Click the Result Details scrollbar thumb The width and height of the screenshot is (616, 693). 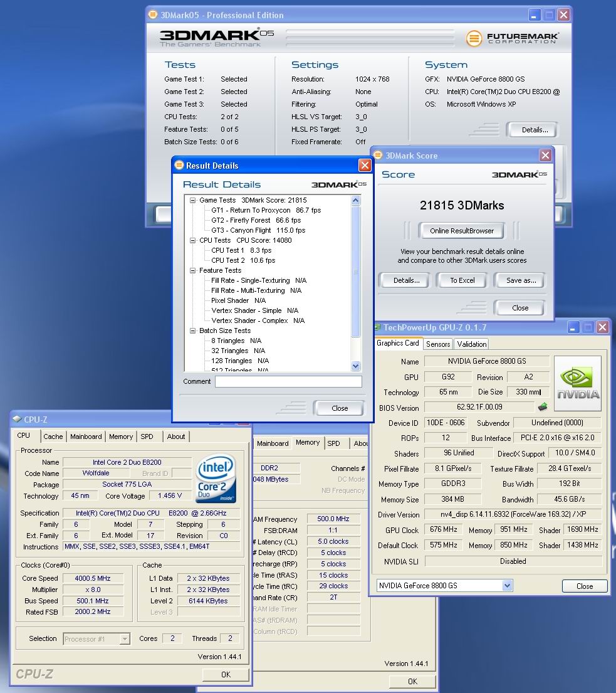[356, 272]
